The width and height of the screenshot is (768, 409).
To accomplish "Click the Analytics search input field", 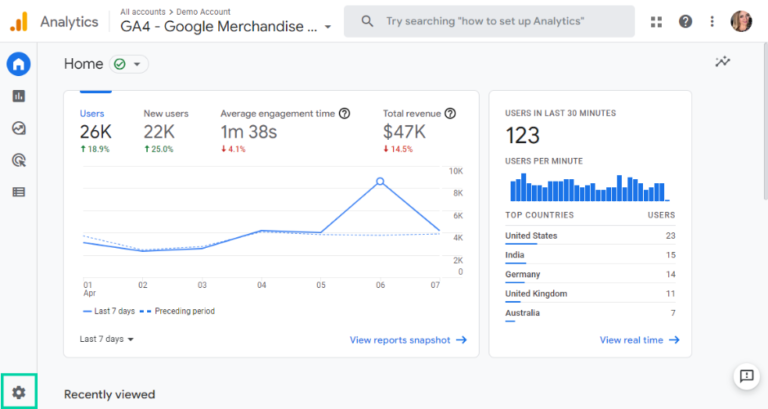I will pos(489,22).
